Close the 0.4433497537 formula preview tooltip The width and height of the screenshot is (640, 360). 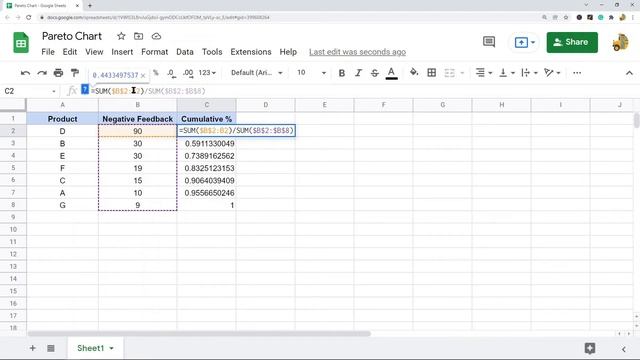point(143,76)
